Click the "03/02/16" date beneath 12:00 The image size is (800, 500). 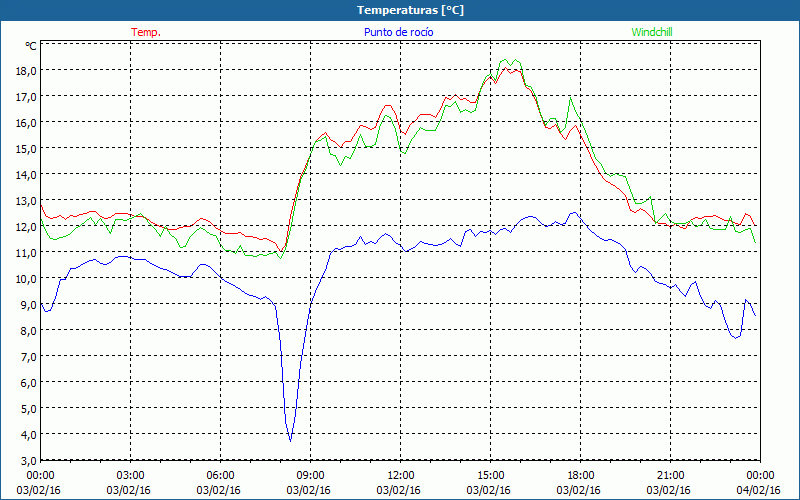point(398,490)
